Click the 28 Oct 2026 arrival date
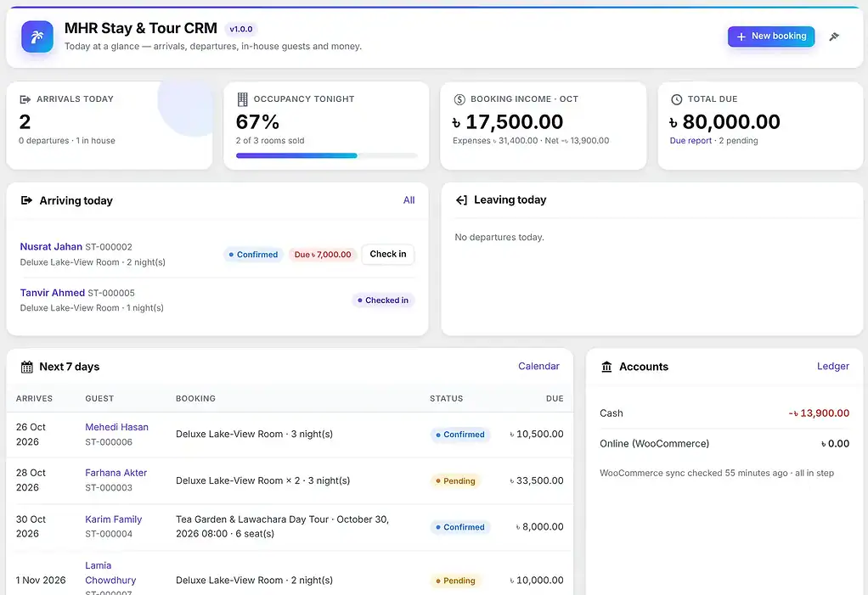This screenshot has width=868, height=595. tap(31, 480)
